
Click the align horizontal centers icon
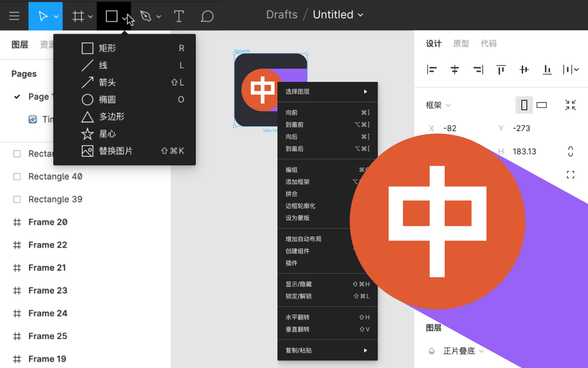[x=455, y=69]
